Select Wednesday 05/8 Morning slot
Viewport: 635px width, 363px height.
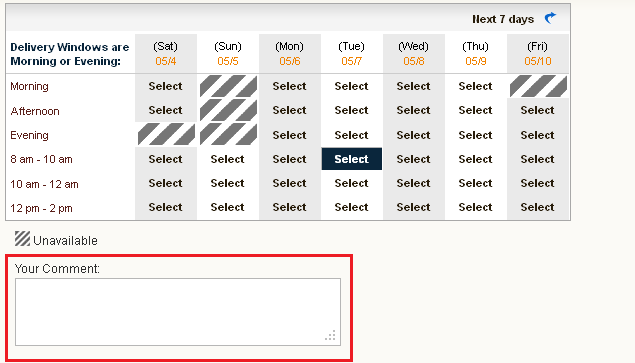pyautogui.click(x=413, y=86)
